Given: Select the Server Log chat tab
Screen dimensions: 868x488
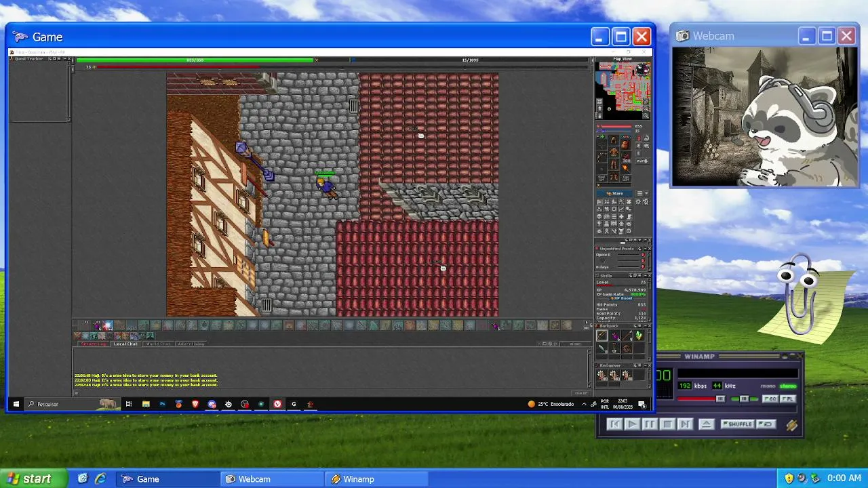Looking at the screenshot, I should click(x=94, y=344).
